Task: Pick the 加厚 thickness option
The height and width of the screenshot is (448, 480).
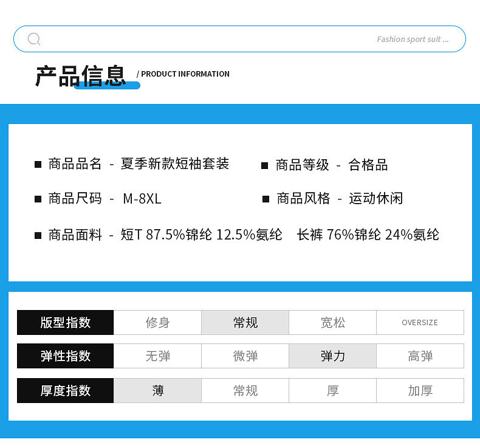Action: click(420, 390)
